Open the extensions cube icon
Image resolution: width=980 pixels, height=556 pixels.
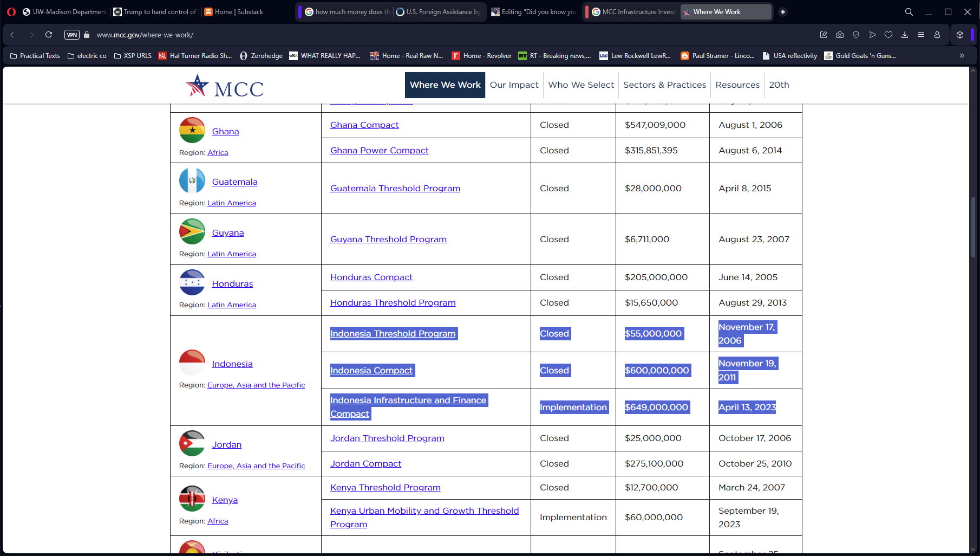[960, 35]
